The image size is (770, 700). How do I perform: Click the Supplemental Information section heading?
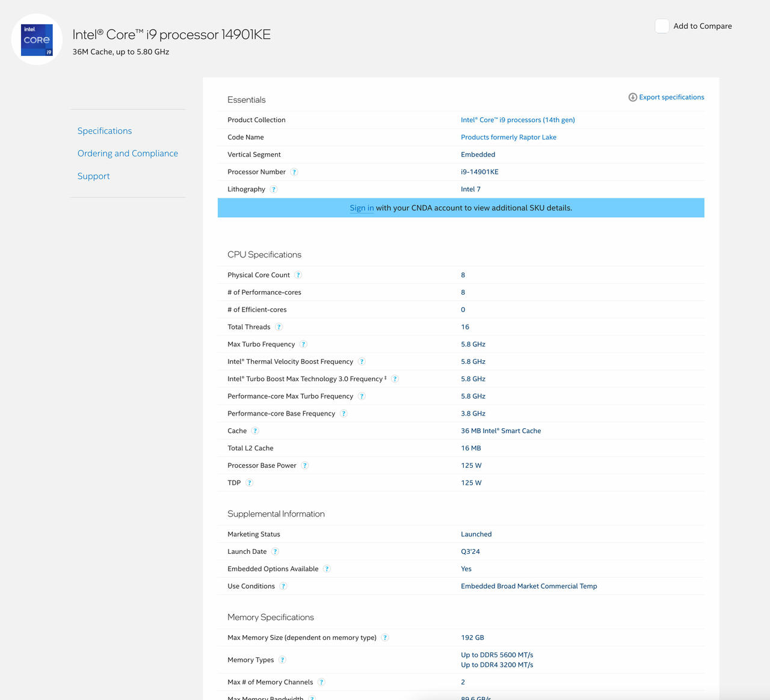276,514
